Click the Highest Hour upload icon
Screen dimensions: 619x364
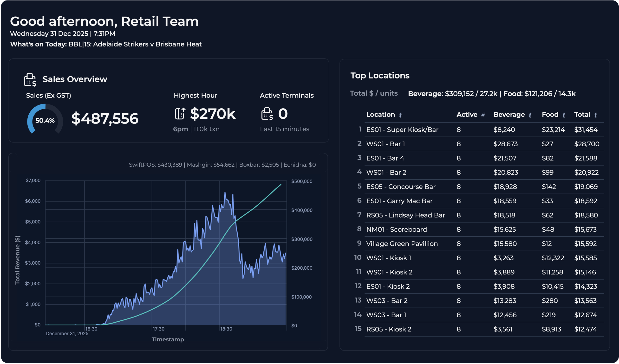click(x=180, y=114)
